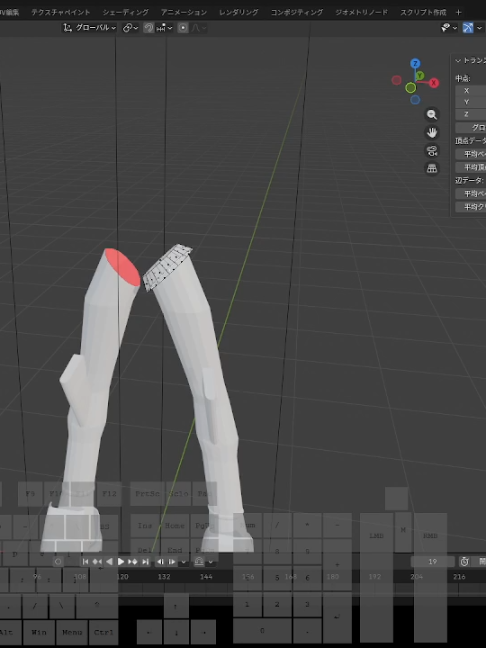486x648 pixels.
Task: Click the current frame field showing 19
Action: pos(433,562)
